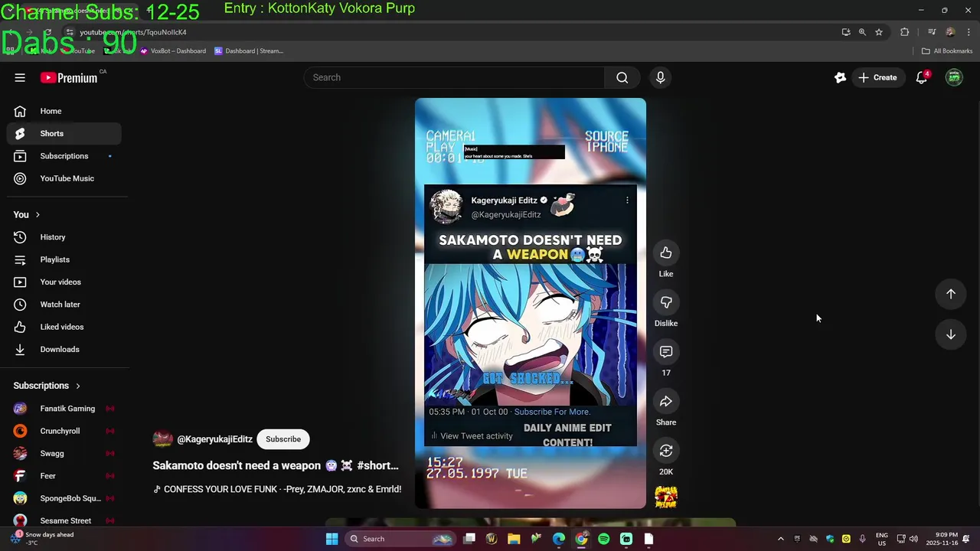Click the Premium star badge icon beside Create

pyautogui.click(x=840, y=77)
